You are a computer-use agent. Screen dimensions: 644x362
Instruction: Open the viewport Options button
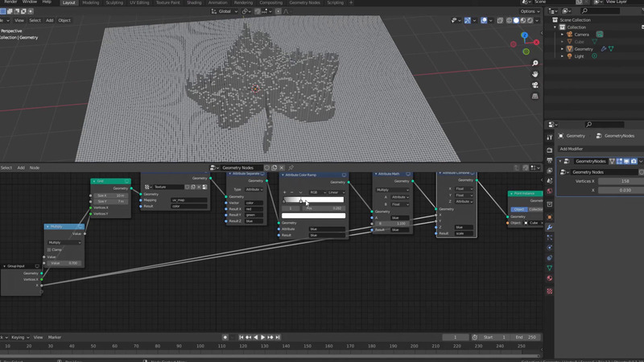point(528,11)
